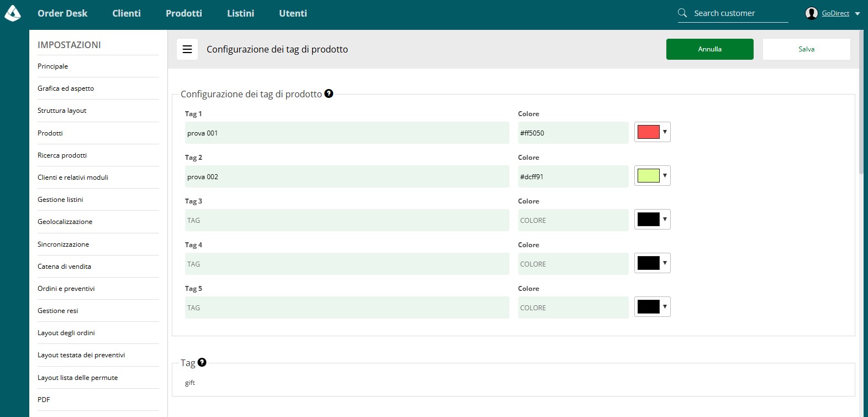Select the red color swatch for Tag 1

649,132
